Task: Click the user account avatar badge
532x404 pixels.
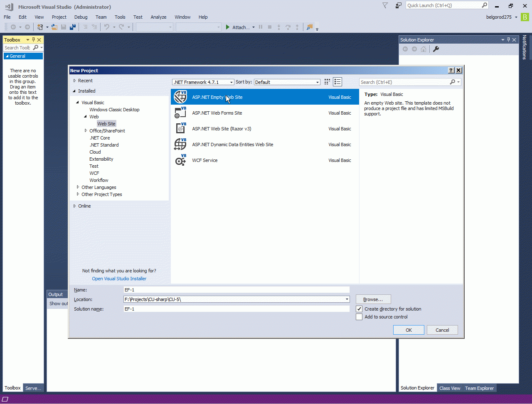Action: click(x=525, y=17)
